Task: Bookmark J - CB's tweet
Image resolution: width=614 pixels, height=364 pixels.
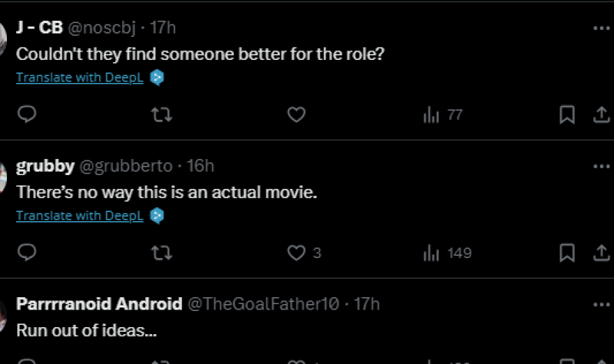Action: pos(567,114)
